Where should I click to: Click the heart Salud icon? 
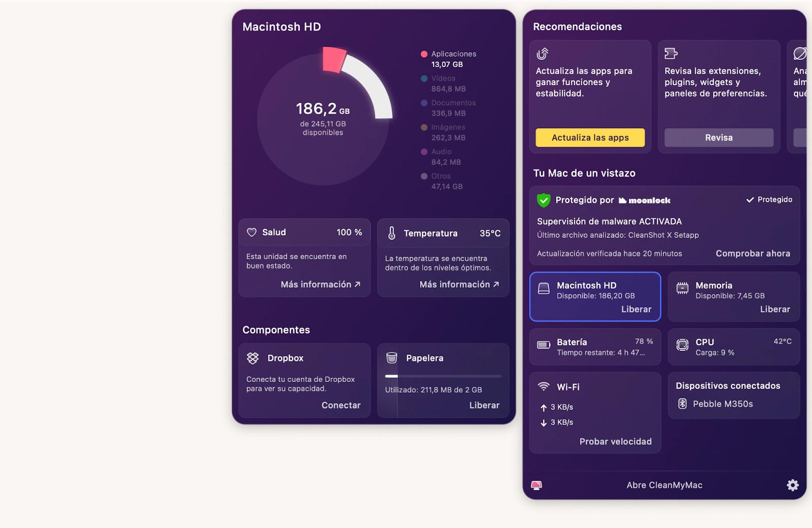coord(252,232)
